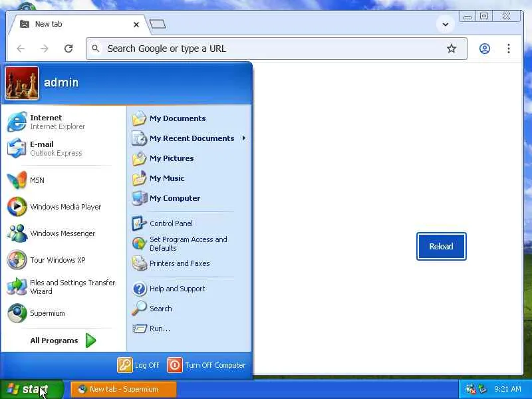This screenshot has width=532, height=399.
Task: Click the Log Off button
Action: (138, 365)
